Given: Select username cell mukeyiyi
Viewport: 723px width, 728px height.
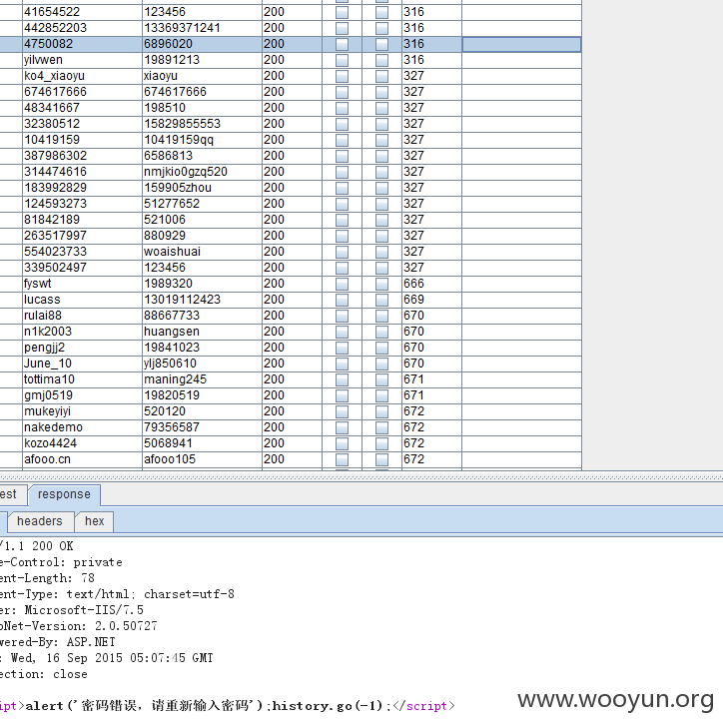Looking at the screenshot, I should click(x=82, y=411).
